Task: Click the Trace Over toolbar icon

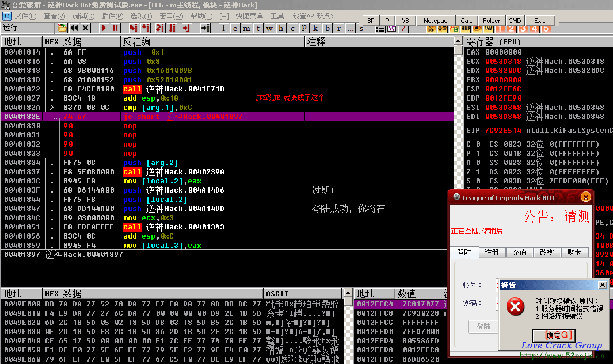Action: pos(172,28)
